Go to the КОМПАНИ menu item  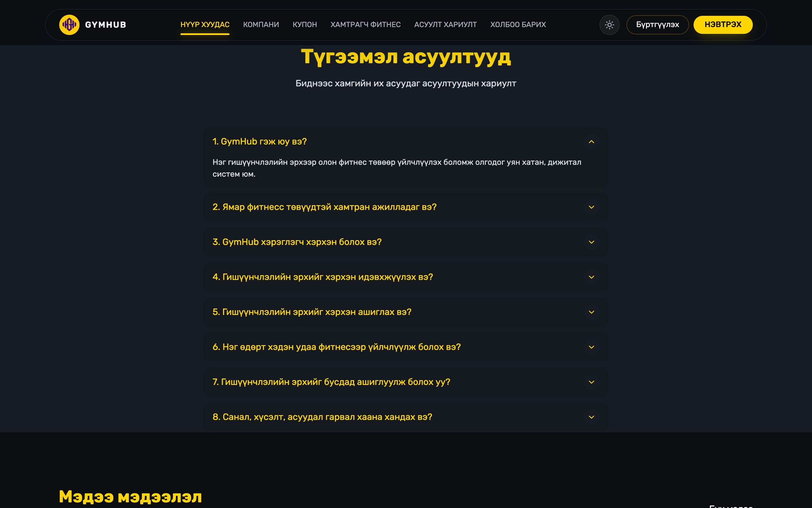tap(261, 25)
